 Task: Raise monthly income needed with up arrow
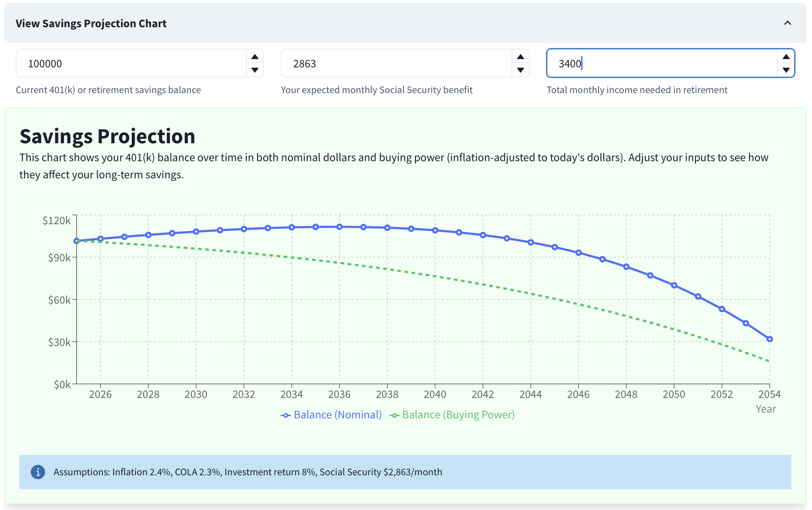click(786, 57)
